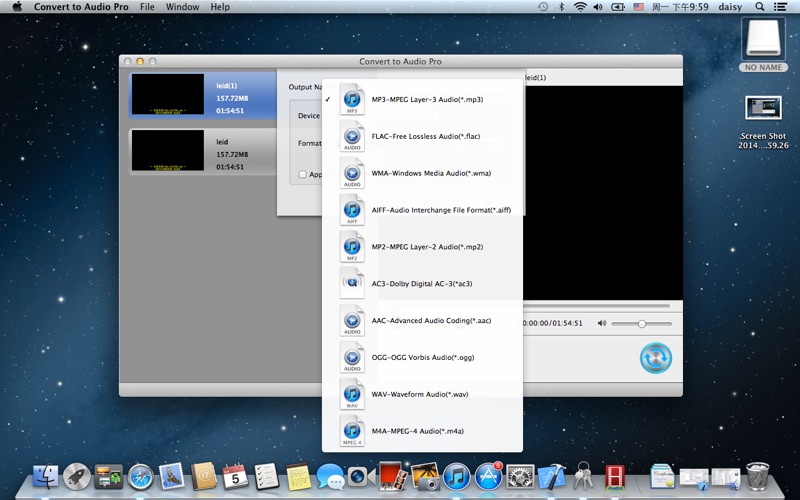
Task: Open Spotlight search in menu bar
Action: [760, 7]
